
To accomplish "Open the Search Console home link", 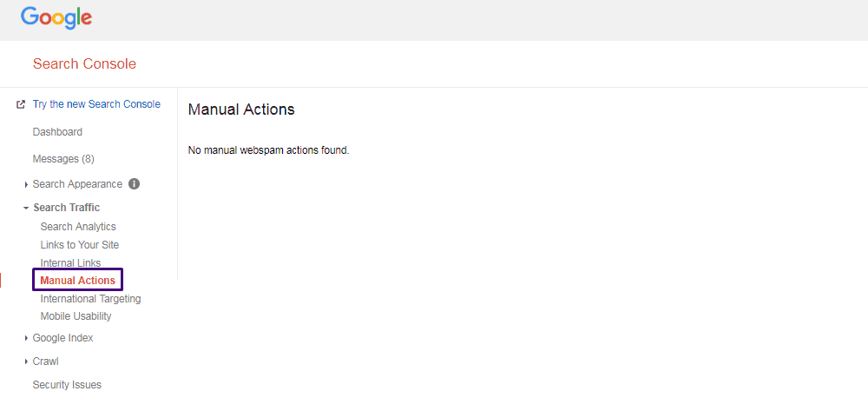I will (x=84, y=63).
